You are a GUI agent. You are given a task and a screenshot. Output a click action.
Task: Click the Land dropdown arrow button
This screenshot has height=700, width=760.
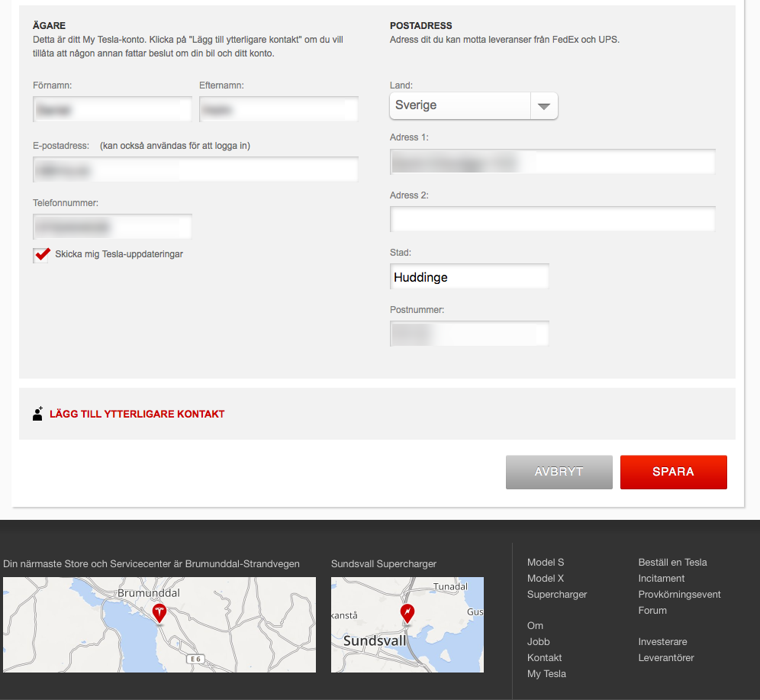pyautogui.click(x=544, y=105)
